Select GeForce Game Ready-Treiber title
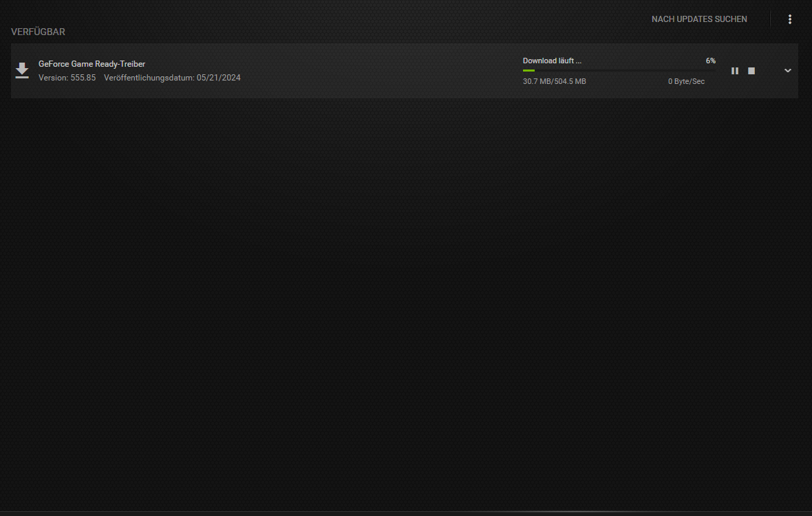The height and width of the screenshot is (516, 812). (92, 64)
